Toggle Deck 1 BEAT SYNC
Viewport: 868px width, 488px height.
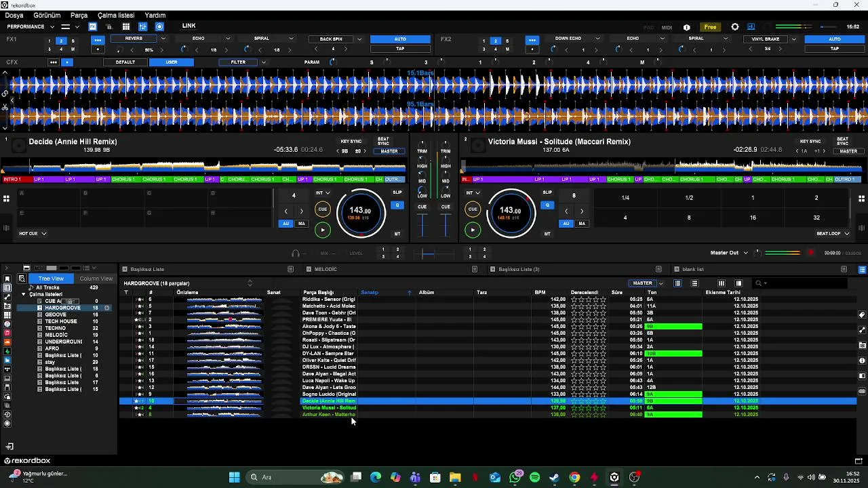(383, 142)
